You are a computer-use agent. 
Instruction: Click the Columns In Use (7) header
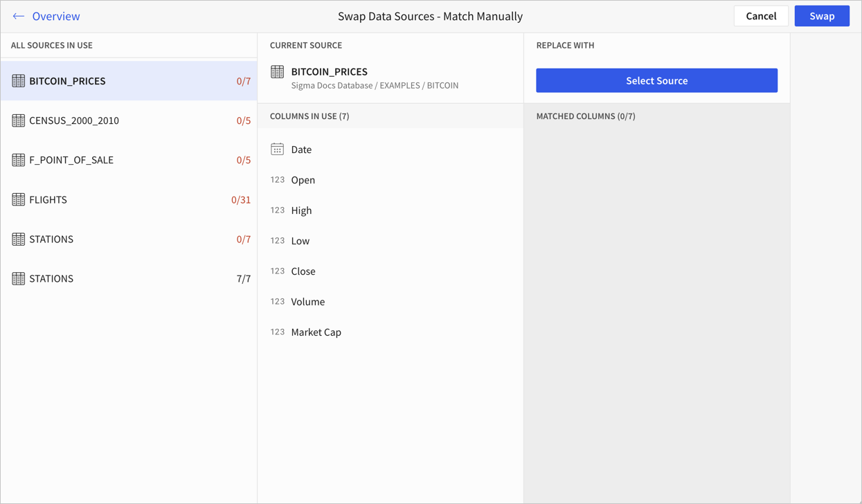click(309, 116)
